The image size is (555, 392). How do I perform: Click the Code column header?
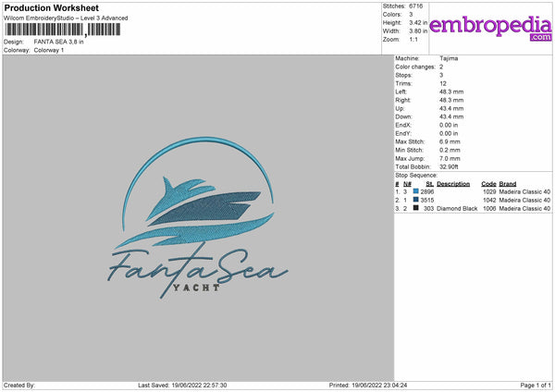(488, 184)
